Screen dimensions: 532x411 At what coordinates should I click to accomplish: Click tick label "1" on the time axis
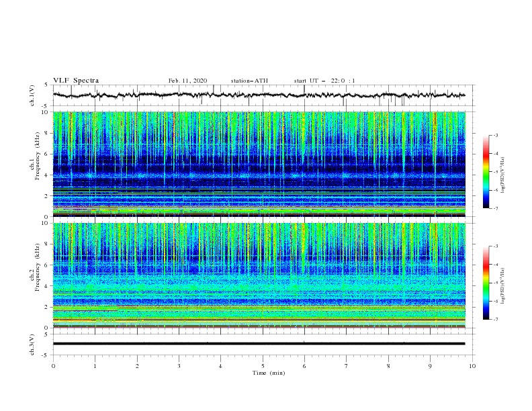(95, 366)
